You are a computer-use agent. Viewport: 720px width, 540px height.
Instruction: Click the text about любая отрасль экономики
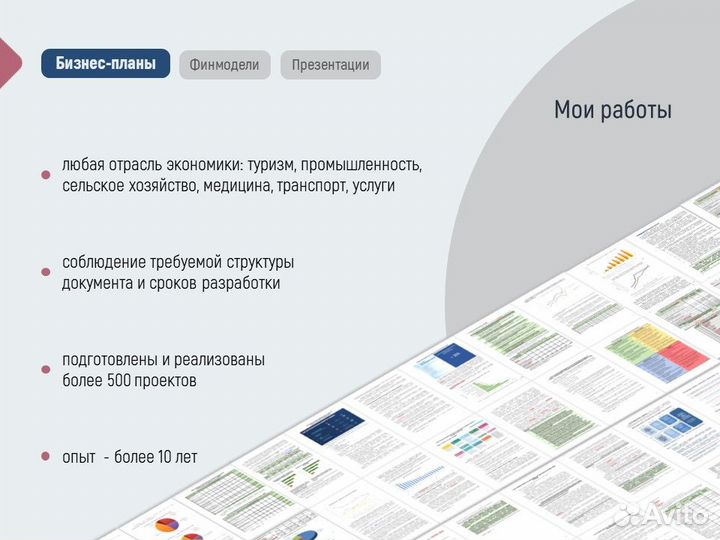[242, 164]
